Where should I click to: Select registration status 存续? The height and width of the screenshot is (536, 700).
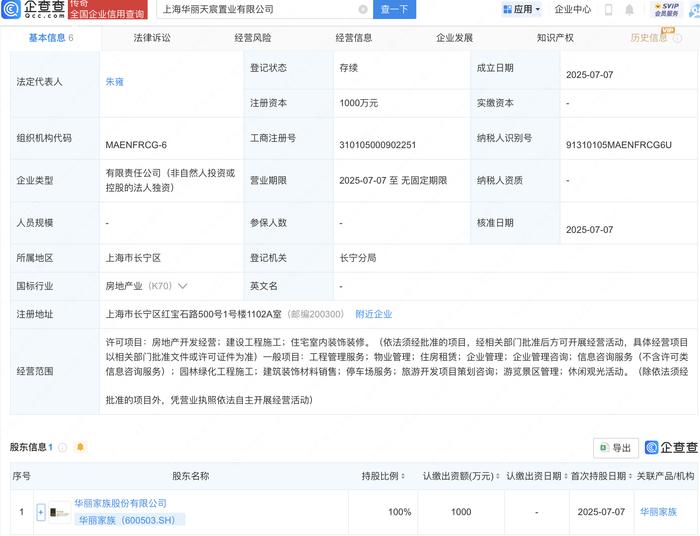[x=349, y=68]
